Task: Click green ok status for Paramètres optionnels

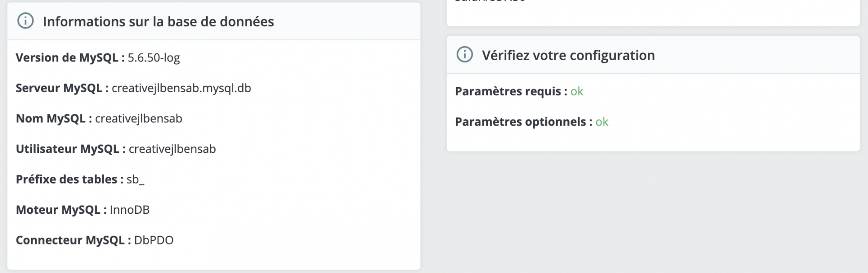Action: coord(602,122)
